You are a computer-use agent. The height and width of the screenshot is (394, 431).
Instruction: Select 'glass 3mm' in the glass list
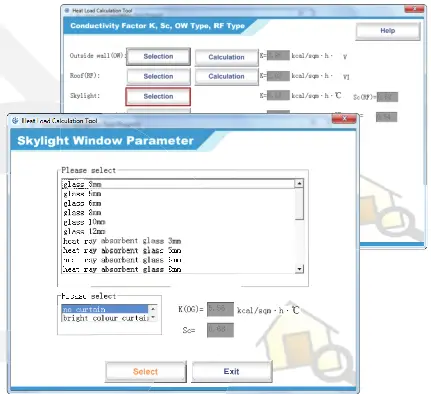pos(178,184)
